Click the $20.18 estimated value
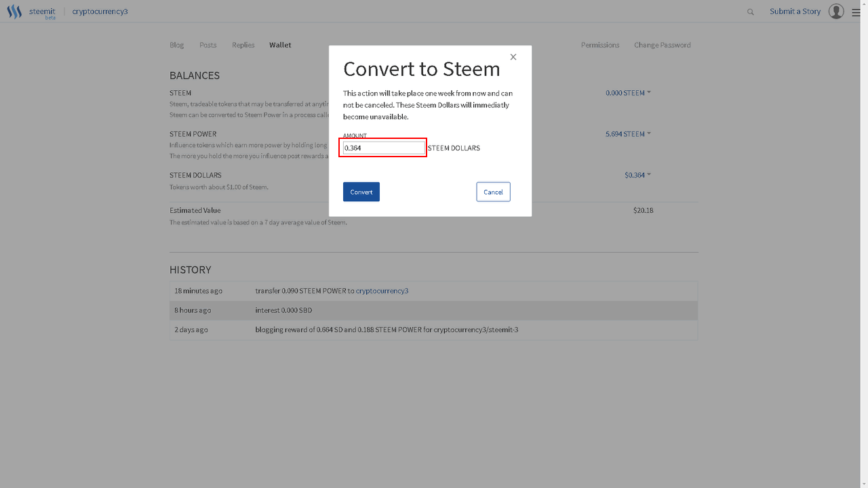 [643, 210]
